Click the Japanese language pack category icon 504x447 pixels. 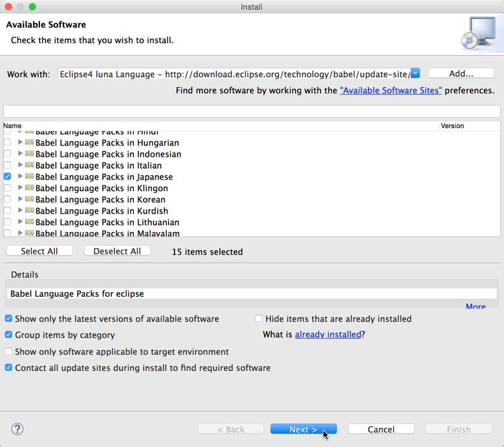(29, 177)
